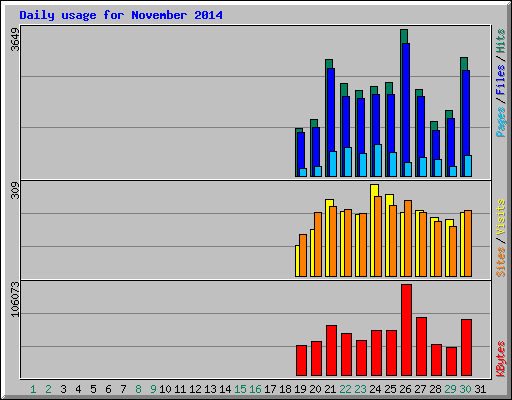Click day 23 on the x-axis
The image size is (512, 400).
click(360, 389)
